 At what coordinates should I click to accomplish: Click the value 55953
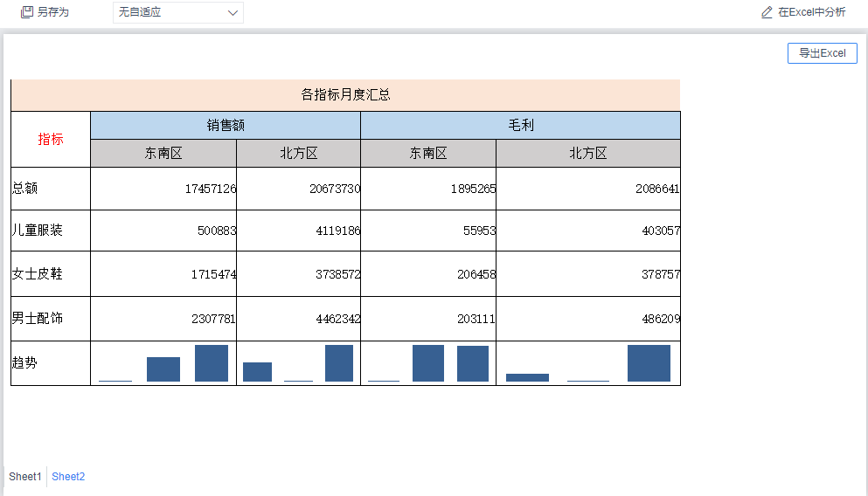[480, 231]
